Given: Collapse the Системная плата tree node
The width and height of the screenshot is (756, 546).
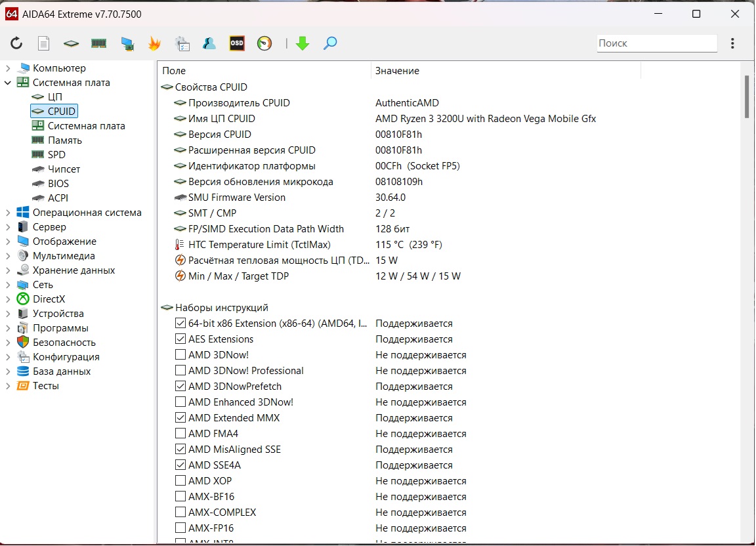Looking at the screenshot, I should coord(8,83).
